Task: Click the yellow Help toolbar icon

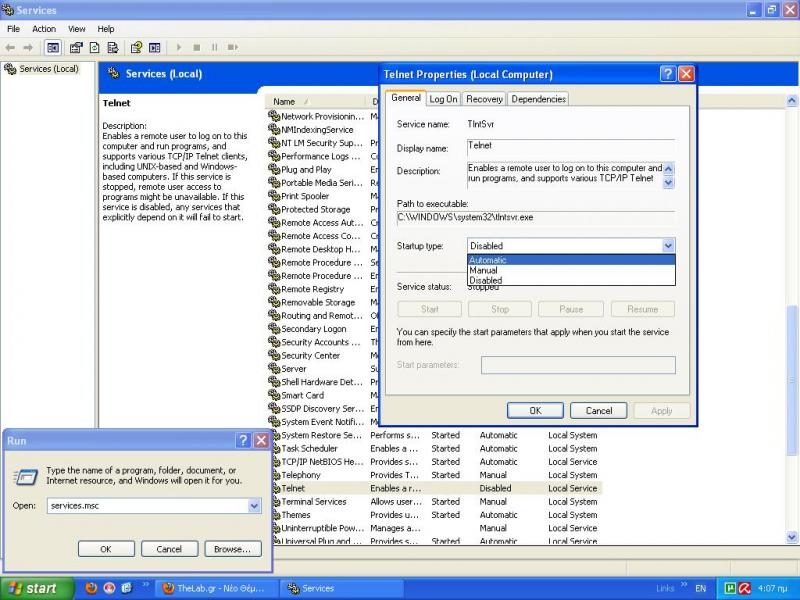Action: (136, 47)
